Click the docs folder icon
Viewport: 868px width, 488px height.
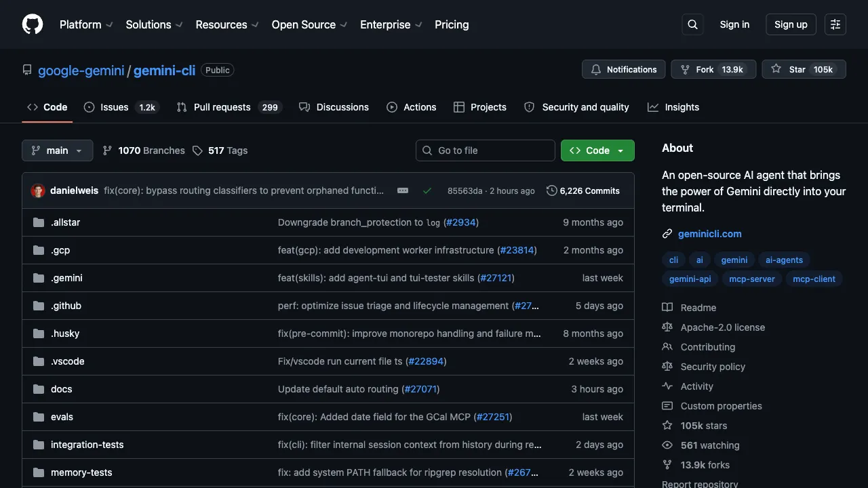tap(39, 389)
